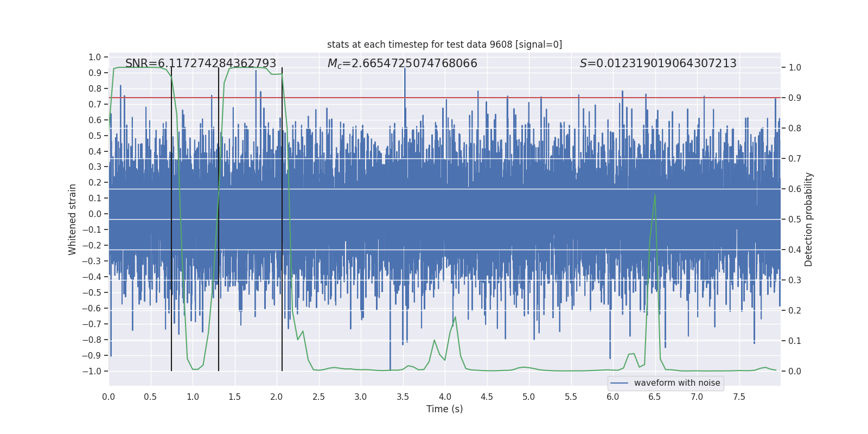Click the right axis tick label 0.5
The width and height of the screenshot is (868, 434).
pos(795,220)
